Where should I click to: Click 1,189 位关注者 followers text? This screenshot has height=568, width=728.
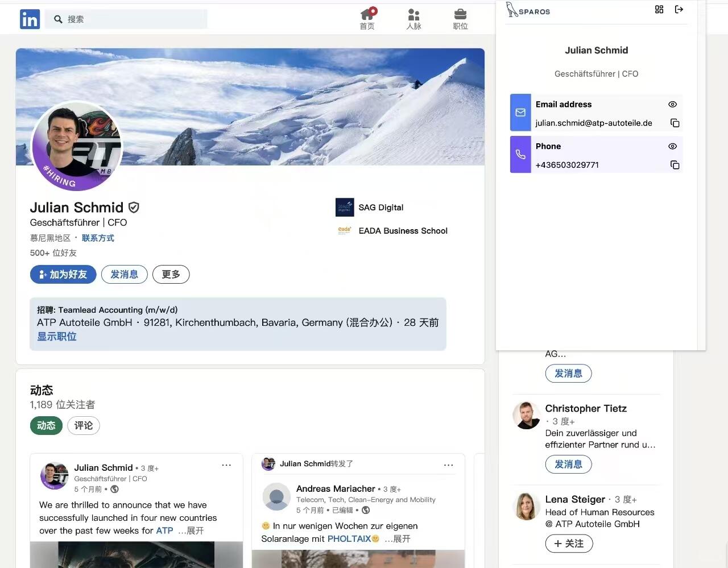coord(63,405)
